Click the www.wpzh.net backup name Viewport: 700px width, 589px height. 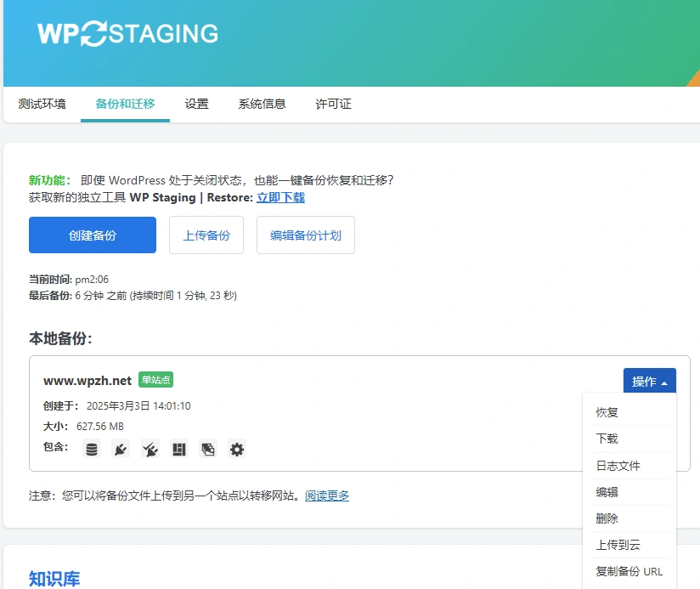(x=87, y=381)
